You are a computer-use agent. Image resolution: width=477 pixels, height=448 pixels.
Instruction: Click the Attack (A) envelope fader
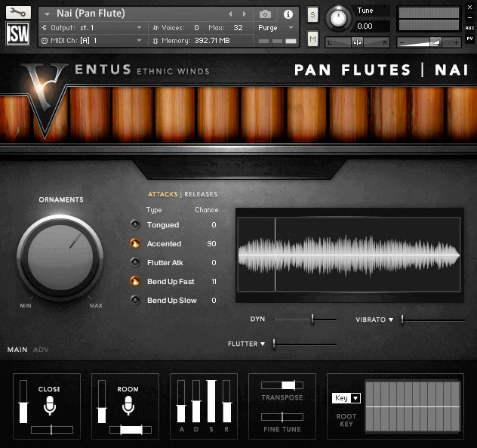(x=181, y=401)
